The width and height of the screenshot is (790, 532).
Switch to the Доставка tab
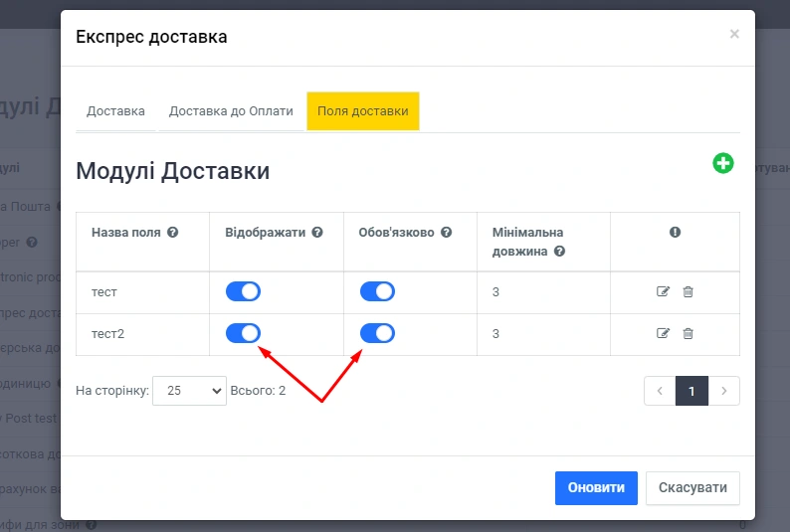[x=115, y=111]
